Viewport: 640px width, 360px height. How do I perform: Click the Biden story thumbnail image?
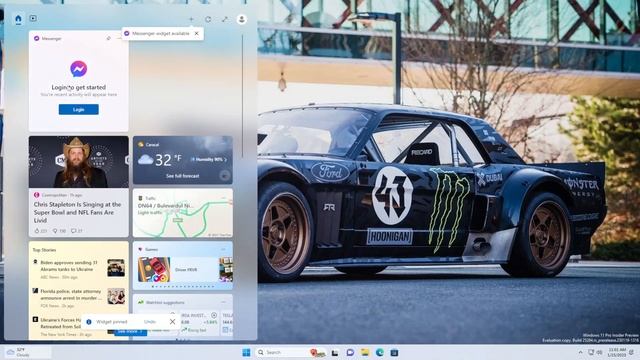[116, 268]
